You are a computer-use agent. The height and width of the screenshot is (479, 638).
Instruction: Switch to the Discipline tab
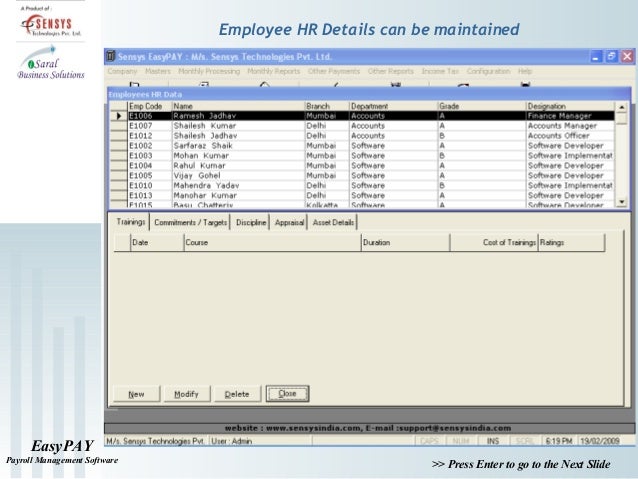click(251, 223)
